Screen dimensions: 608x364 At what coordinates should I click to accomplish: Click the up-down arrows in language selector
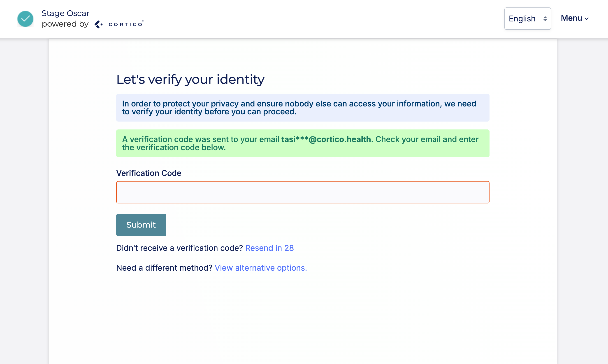coord(545,19)
